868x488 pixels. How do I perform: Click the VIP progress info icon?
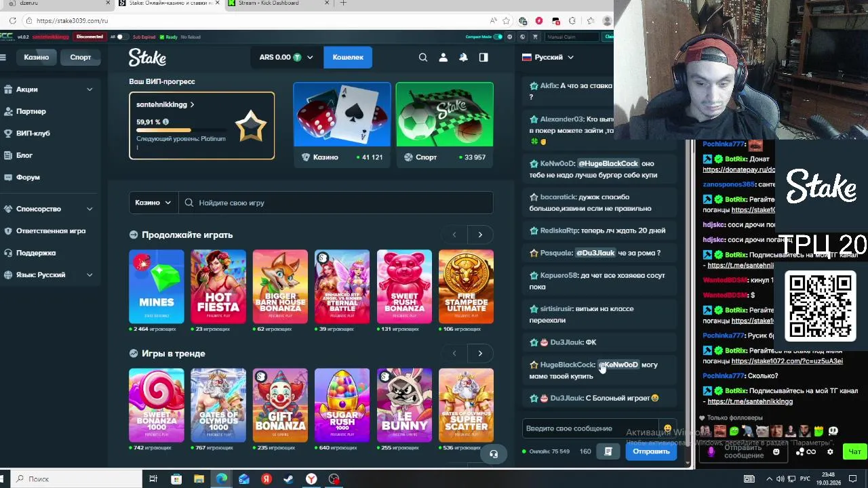click(165, 122)
